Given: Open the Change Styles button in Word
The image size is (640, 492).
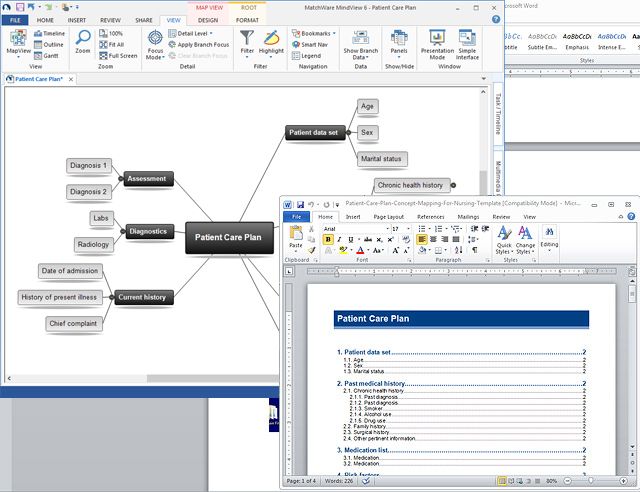Looking at the screenshot, I should point(525,240).
